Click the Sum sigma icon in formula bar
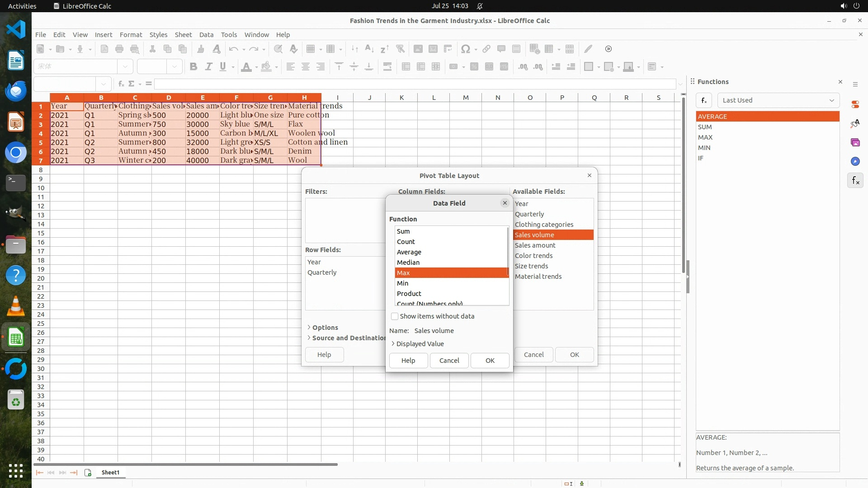This screenshot has width=868, height=488. tap(132, 84)
